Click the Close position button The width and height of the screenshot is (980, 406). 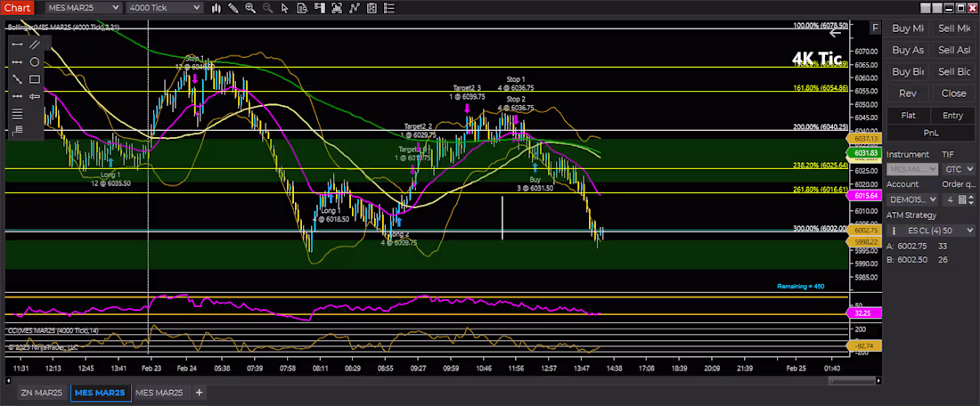[954, 93]
